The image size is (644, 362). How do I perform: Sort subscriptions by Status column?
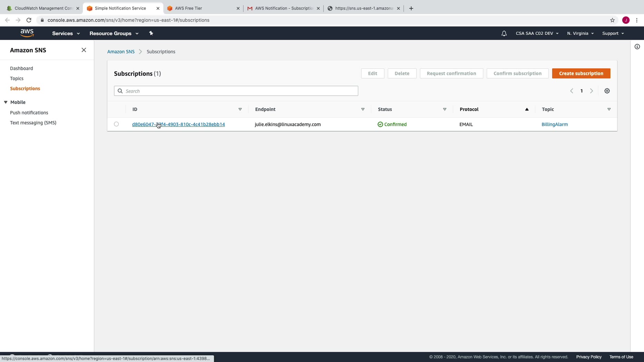pos(445,109)
